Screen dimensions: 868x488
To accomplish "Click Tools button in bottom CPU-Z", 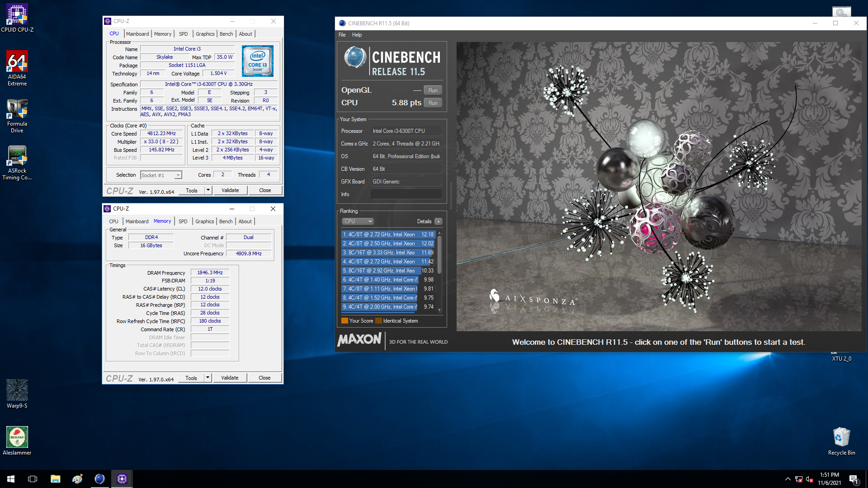I will click(191, 378).
